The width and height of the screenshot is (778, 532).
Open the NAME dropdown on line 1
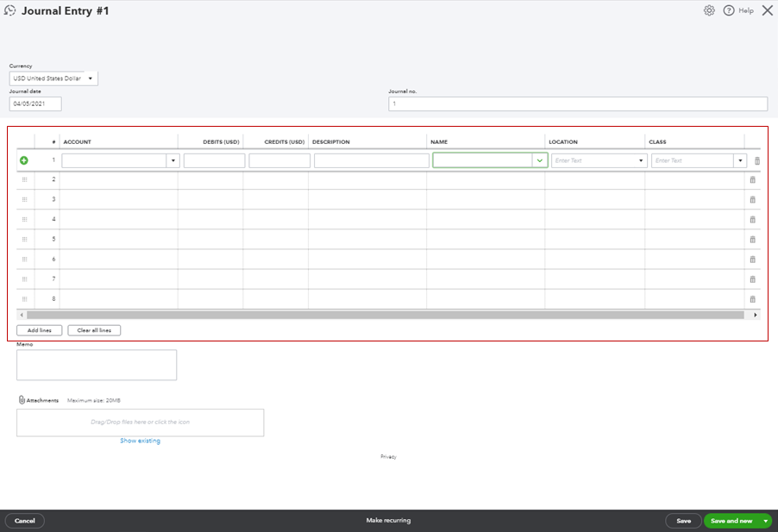click(x=539, y=160)
